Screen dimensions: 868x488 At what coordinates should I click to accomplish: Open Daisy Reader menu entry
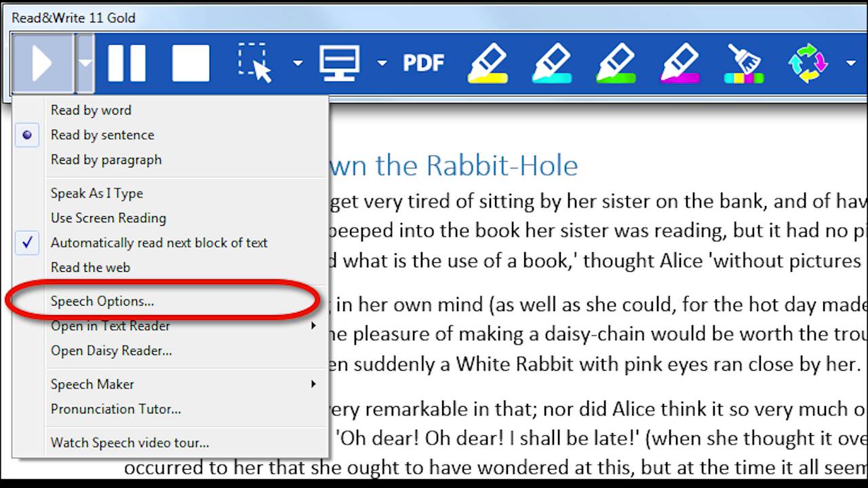(170, 350)
